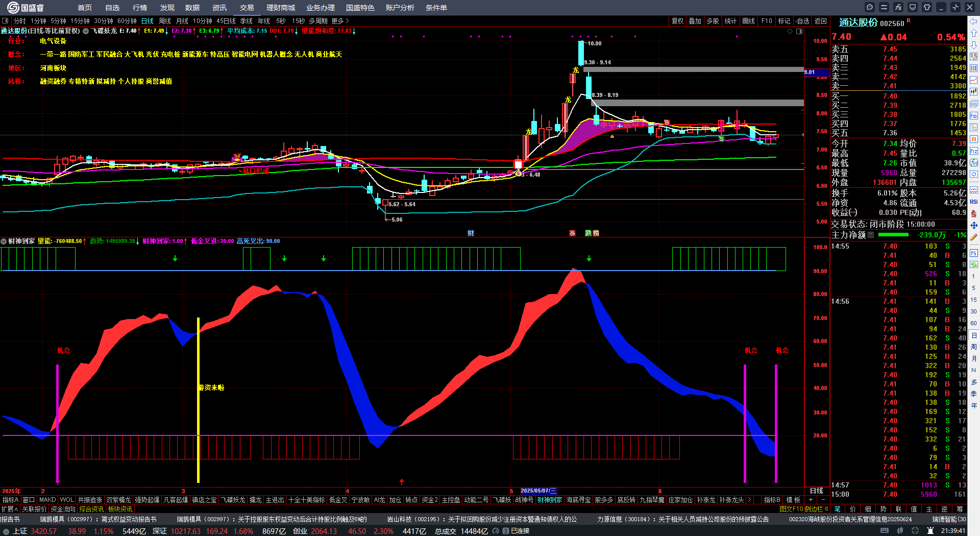Switch to 周线 weekly period tab
980x536 pixels.
(165, 21)
